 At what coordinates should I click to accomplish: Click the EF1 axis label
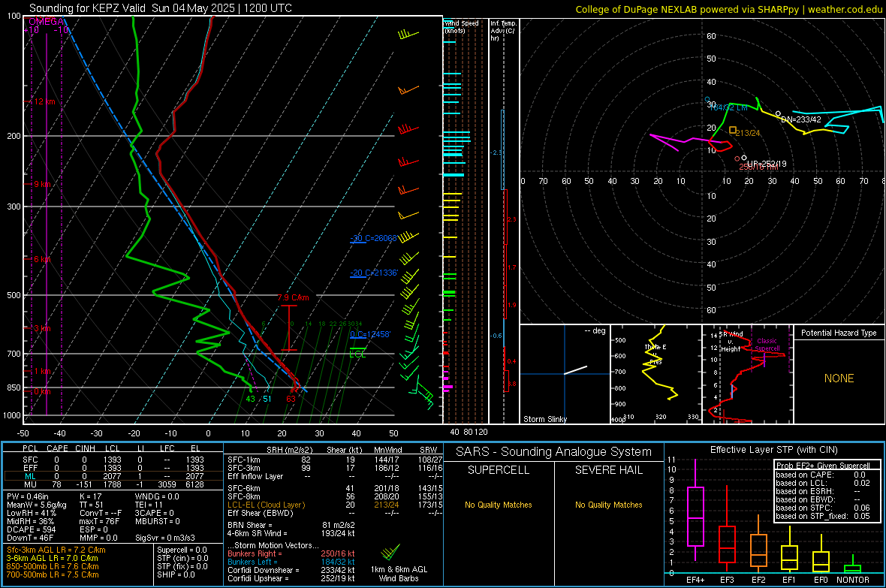pyautogui.click(x=789, y=580)
